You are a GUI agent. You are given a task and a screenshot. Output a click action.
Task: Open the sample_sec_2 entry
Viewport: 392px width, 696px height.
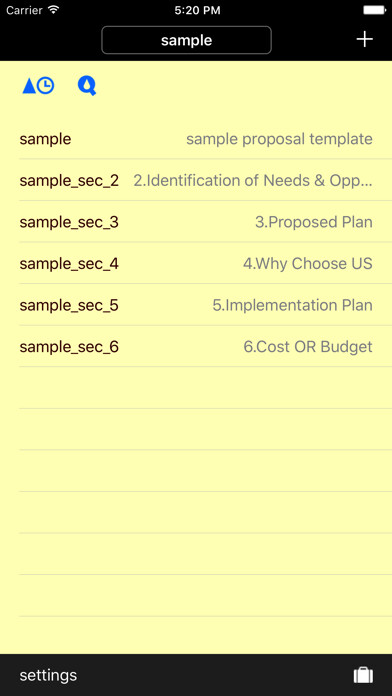click(205, 180)
